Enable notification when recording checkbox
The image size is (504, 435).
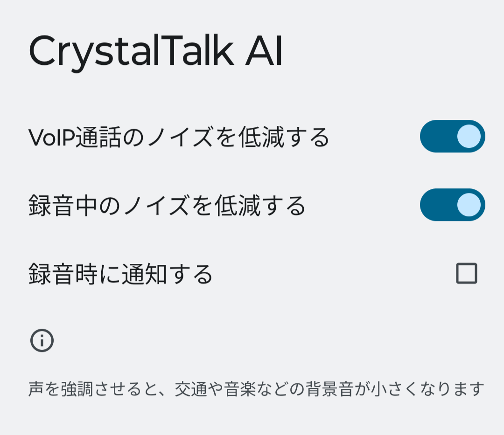click(x=466, y=273)
